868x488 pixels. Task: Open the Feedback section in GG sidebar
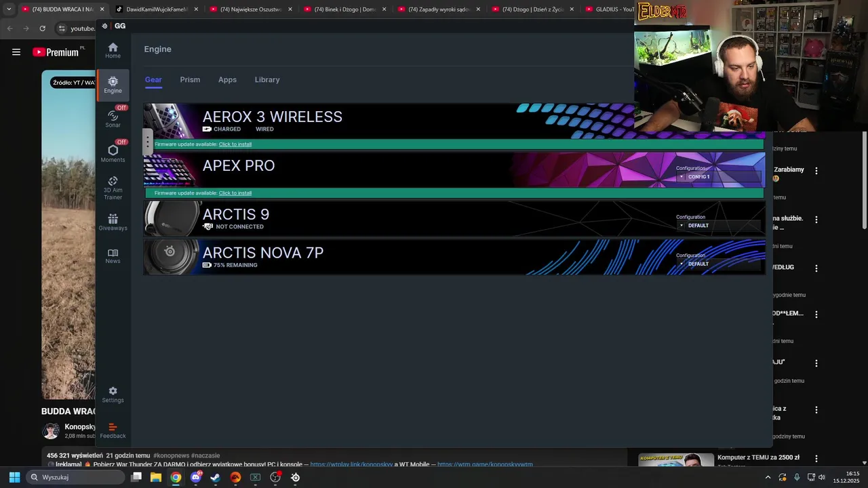click(x=113, y=430)
